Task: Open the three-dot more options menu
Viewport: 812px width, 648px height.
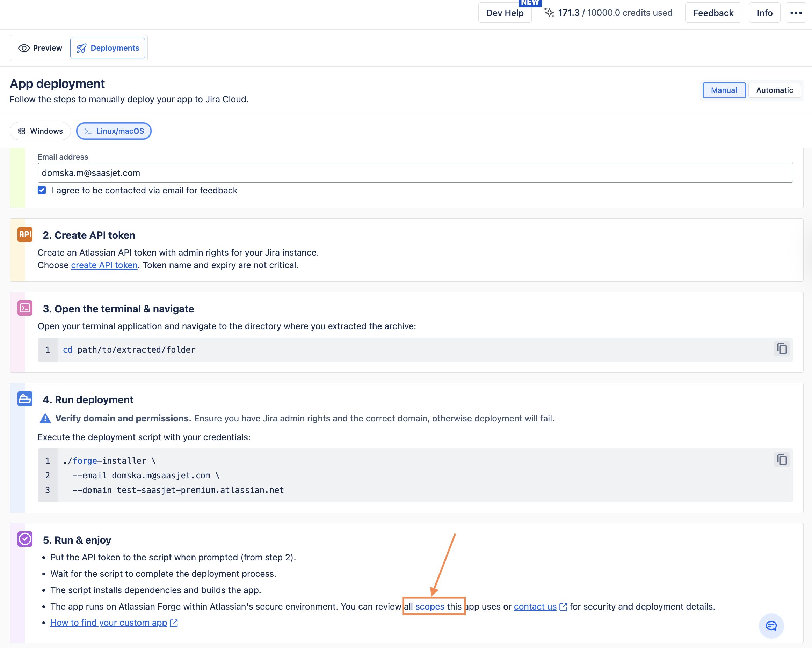Action: pos(796,13)
